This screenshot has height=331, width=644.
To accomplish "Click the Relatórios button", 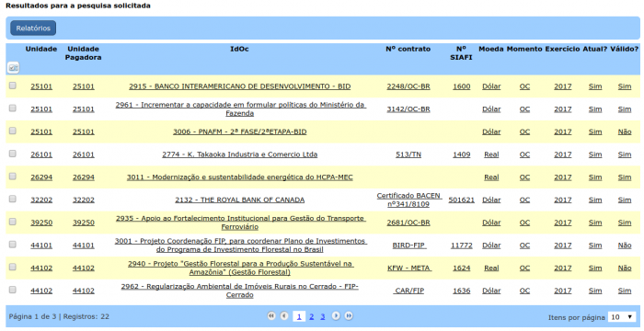I will tap(33, 28).
